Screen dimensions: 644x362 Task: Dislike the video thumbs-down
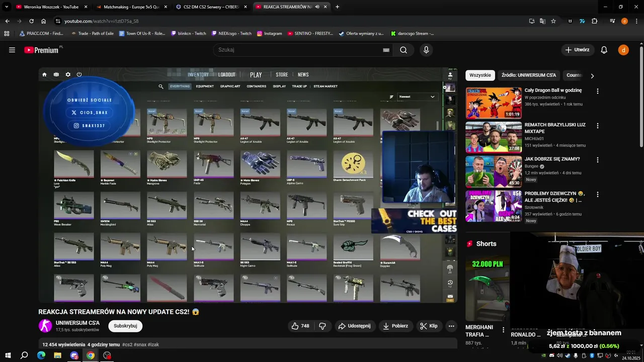tap(323, 326)
